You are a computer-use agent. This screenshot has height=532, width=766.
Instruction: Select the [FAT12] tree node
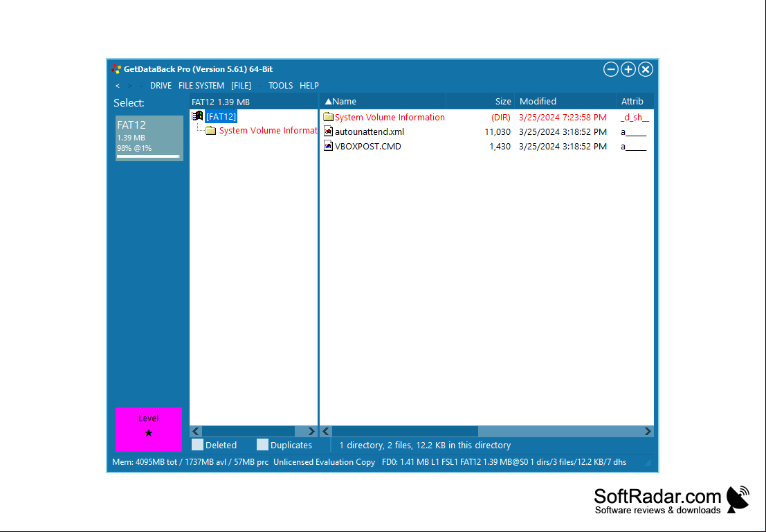221,116
